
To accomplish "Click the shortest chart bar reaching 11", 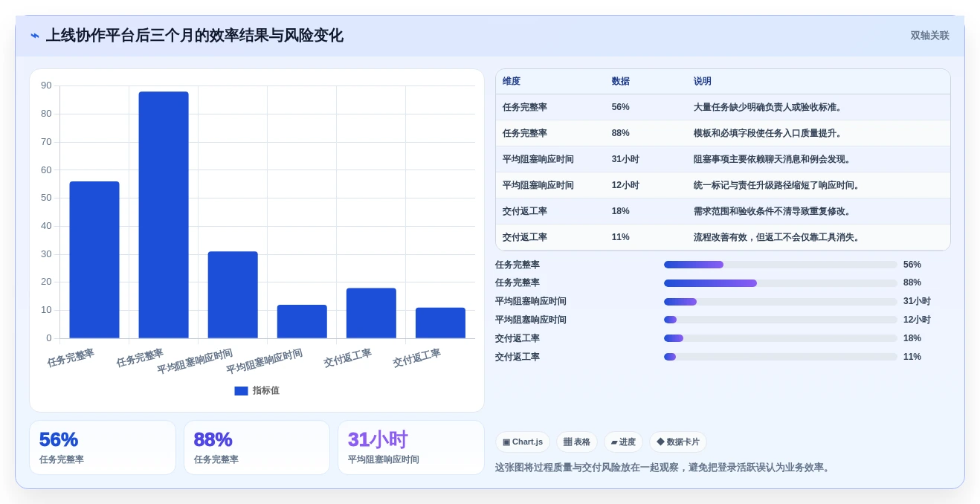I will [440, 323].
